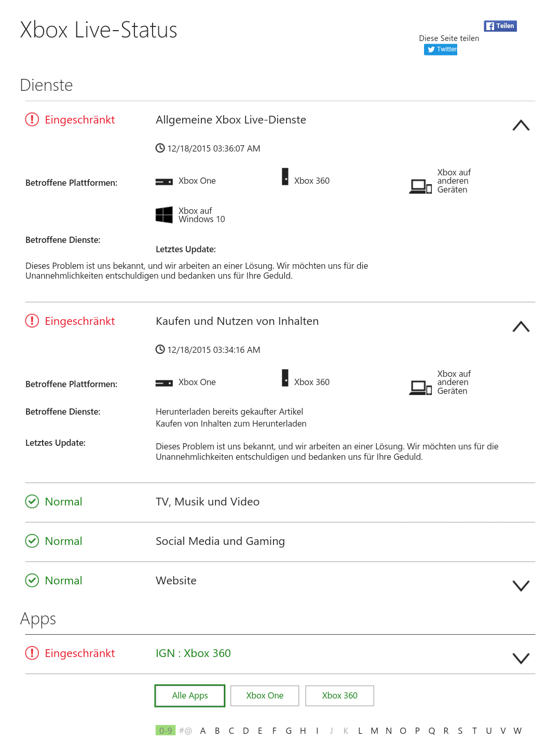Click the Facebook Teilen share icon

(x=500, y=26)
